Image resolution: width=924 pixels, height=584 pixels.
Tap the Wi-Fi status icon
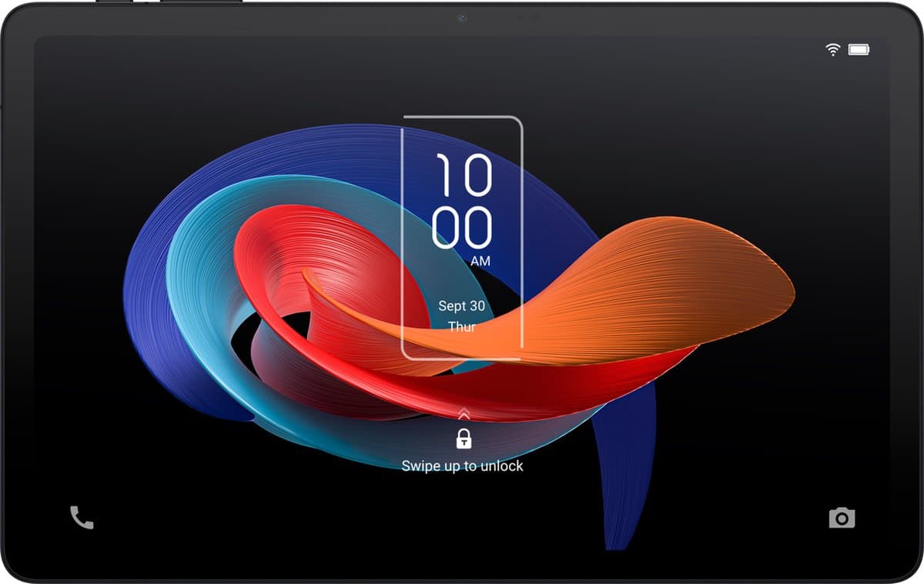[833, 49]
